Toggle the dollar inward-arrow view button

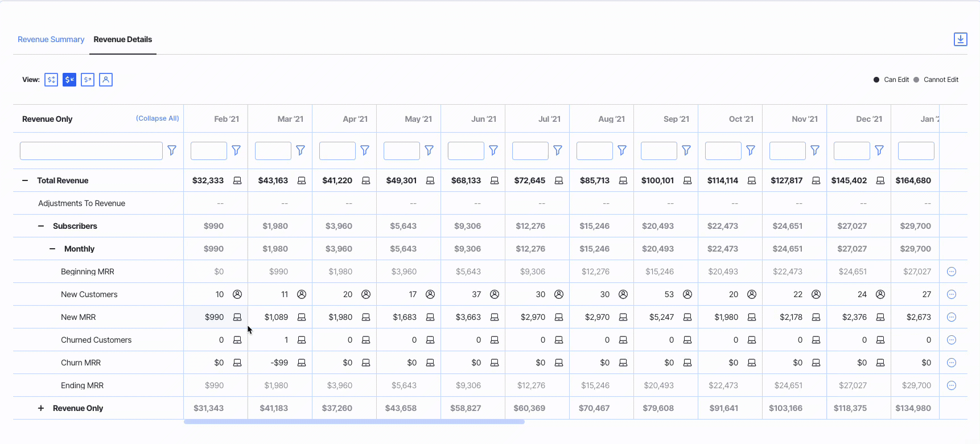pos(69,80)
